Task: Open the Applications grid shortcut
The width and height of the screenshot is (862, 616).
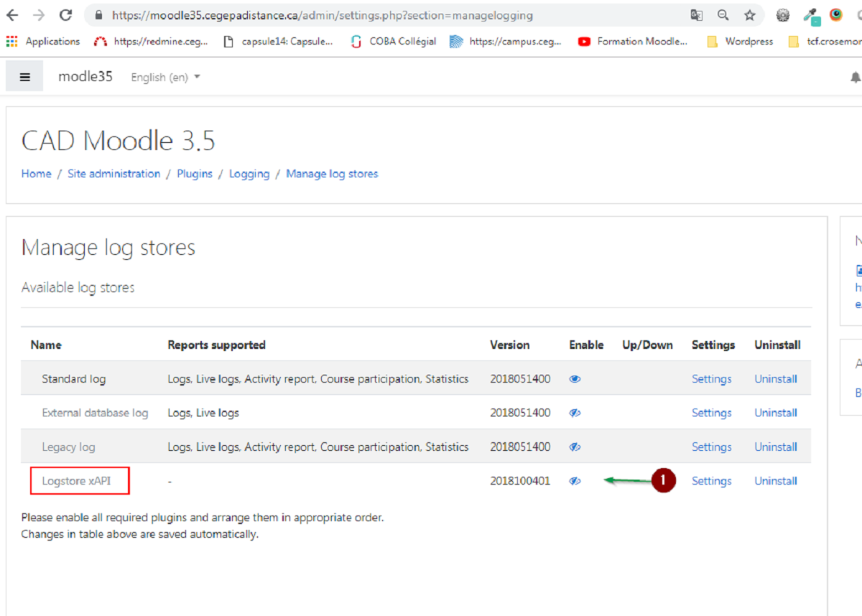Action: (43, 42)
